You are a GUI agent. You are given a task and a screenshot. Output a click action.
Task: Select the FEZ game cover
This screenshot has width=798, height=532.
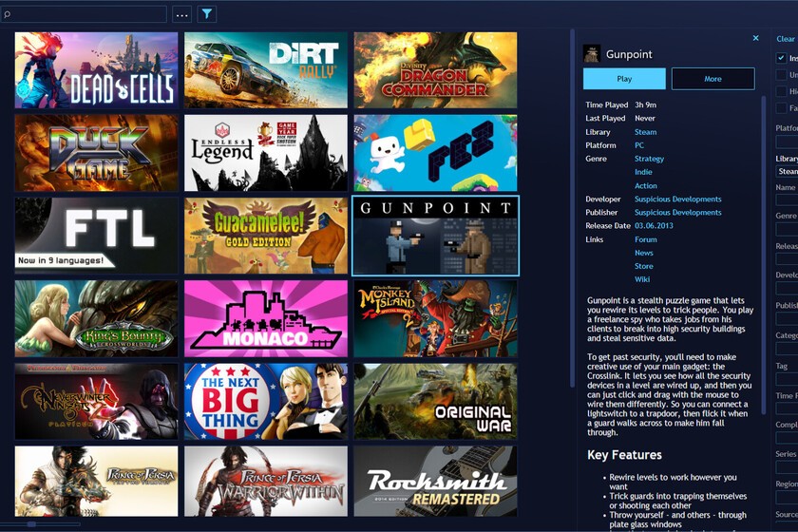coord(436,153)
